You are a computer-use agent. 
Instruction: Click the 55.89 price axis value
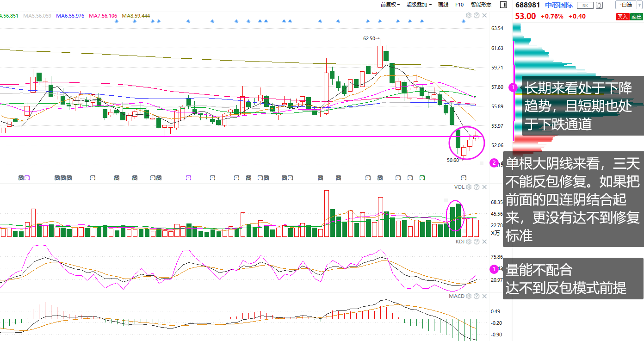pyautogui.click(x=497, y=106)
